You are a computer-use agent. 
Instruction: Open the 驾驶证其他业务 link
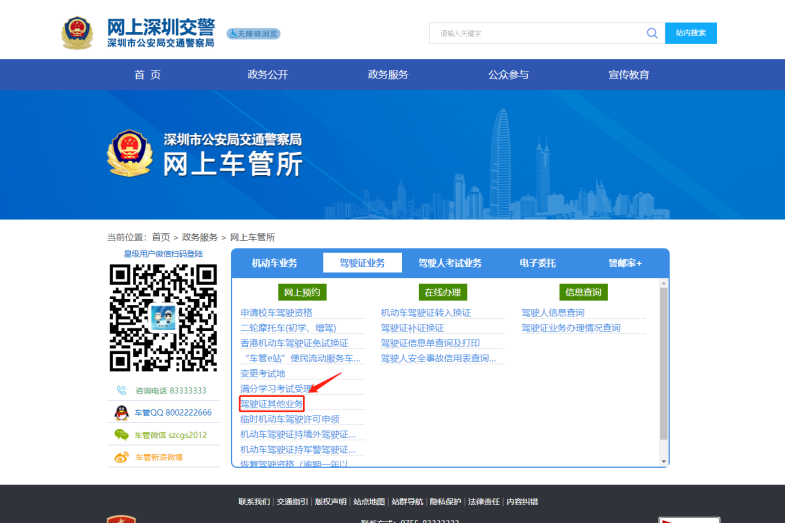pyautogui.click(x=271, y=404)
